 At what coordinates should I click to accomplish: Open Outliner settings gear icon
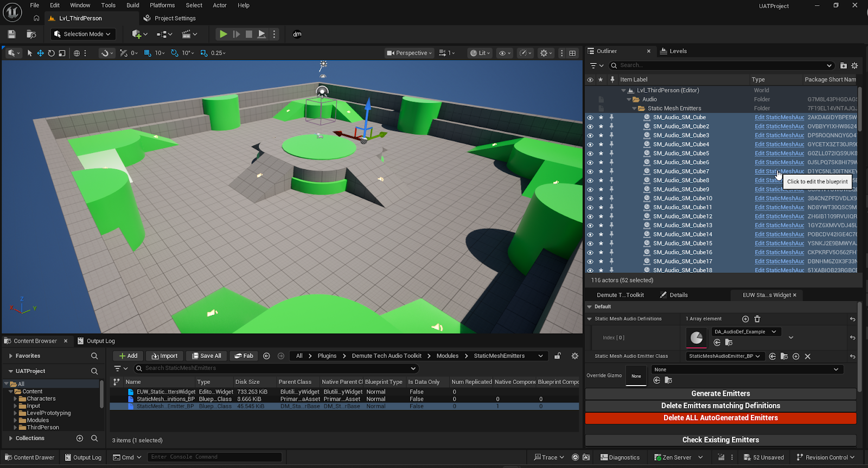(854, 66)
